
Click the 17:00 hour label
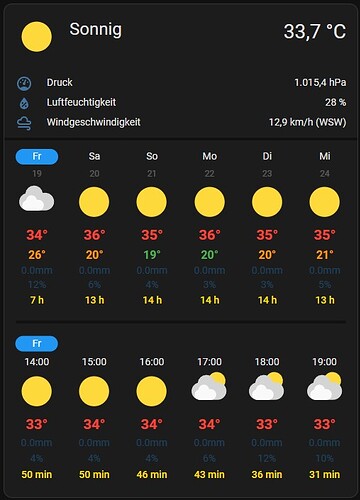[209, 362]
